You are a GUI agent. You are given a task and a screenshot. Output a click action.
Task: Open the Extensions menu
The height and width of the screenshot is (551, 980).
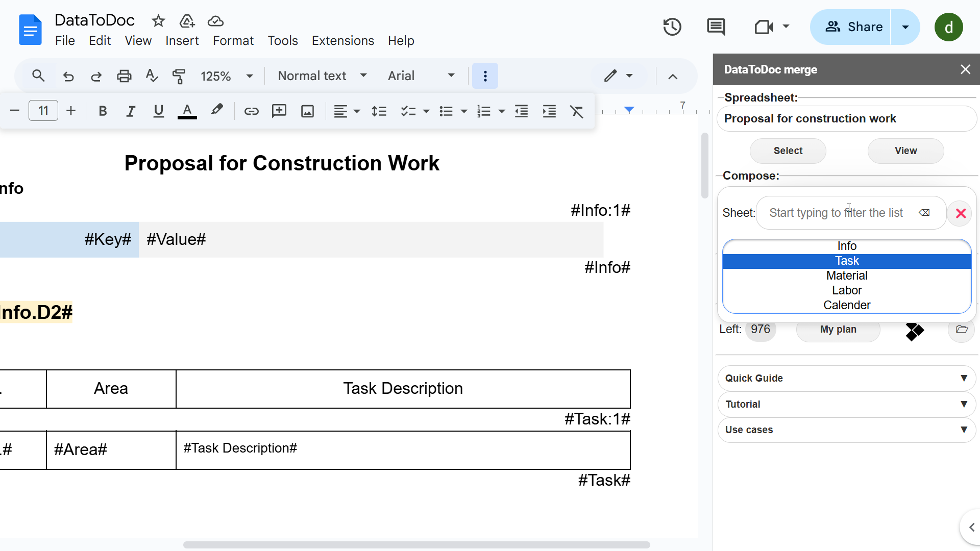342,41
